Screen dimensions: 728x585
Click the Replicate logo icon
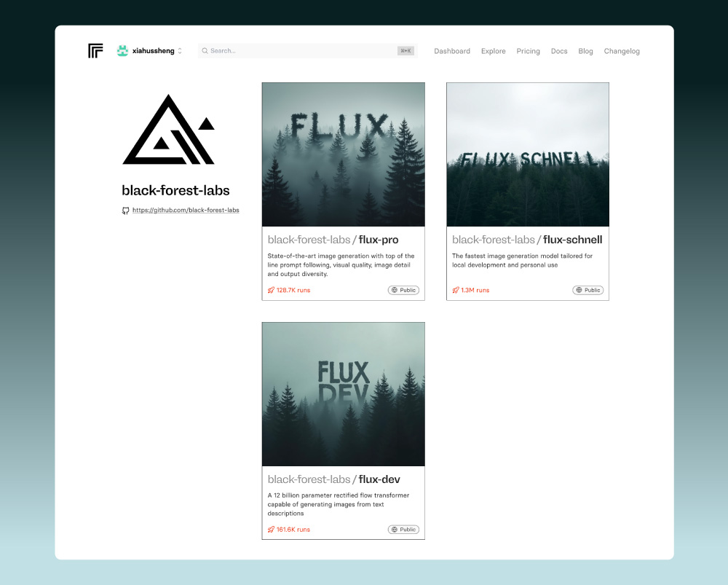pos(95,51)
